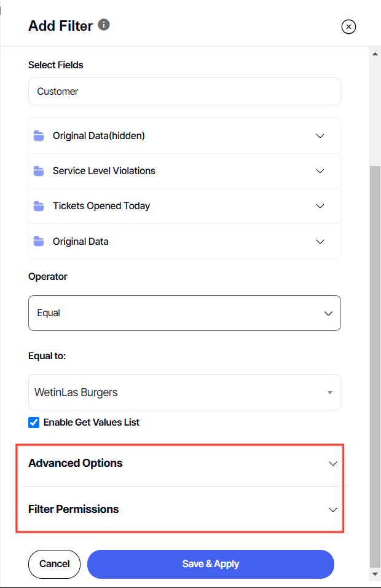
Task: Expand the Original Data(hidden) chevron
Action: (x=320, y=136)
